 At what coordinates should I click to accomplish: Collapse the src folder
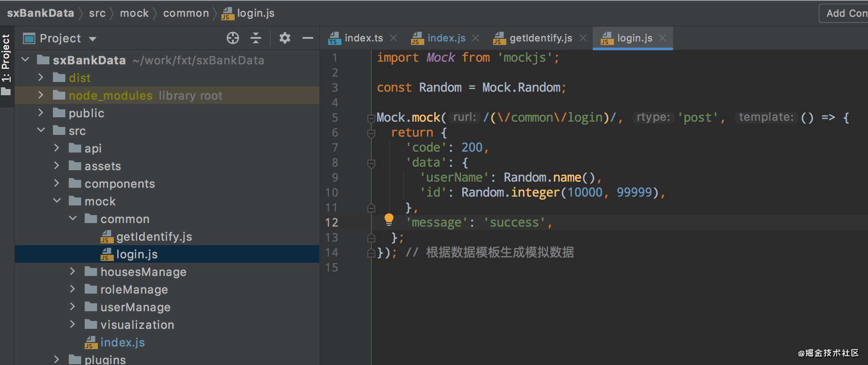tap(41, 130)
